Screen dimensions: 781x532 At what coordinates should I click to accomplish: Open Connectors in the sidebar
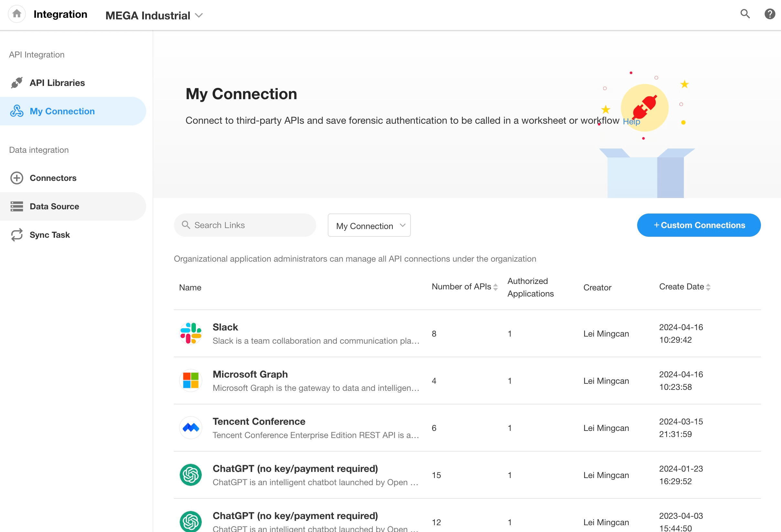(x=53, y=178)
